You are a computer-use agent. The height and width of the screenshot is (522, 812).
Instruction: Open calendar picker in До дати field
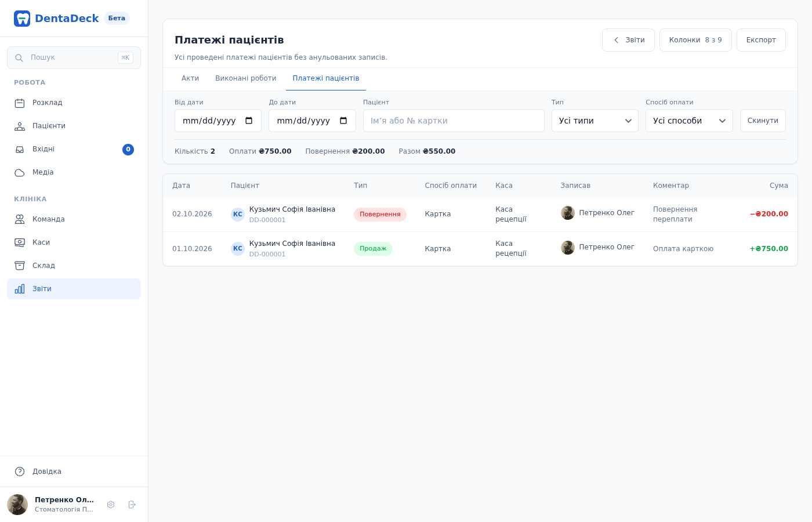tap(343, 121)
